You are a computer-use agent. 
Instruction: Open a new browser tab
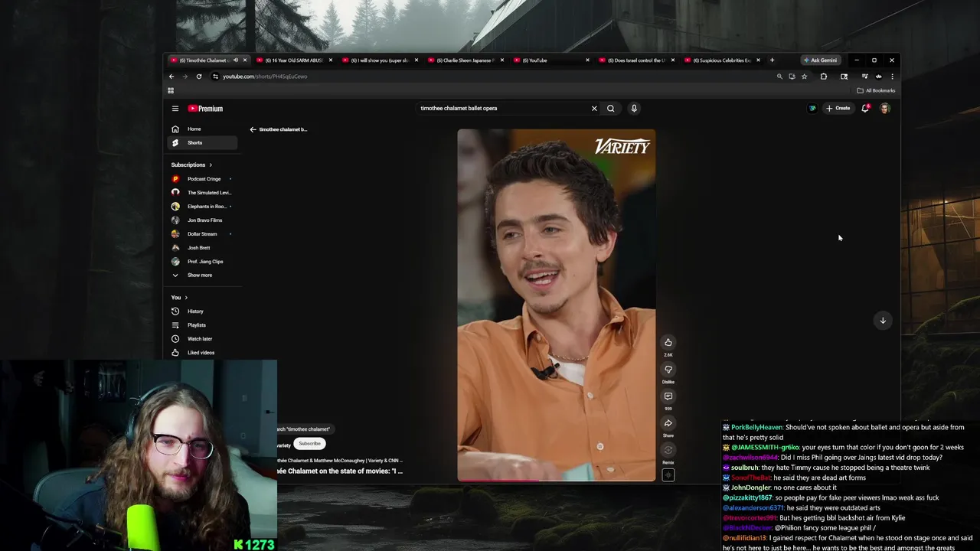coord(772,60)
